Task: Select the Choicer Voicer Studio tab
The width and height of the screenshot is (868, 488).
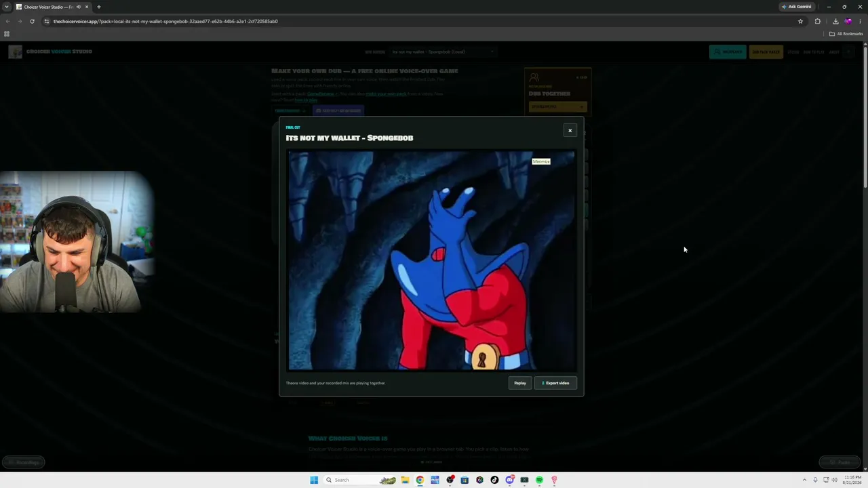Action: 52,7
